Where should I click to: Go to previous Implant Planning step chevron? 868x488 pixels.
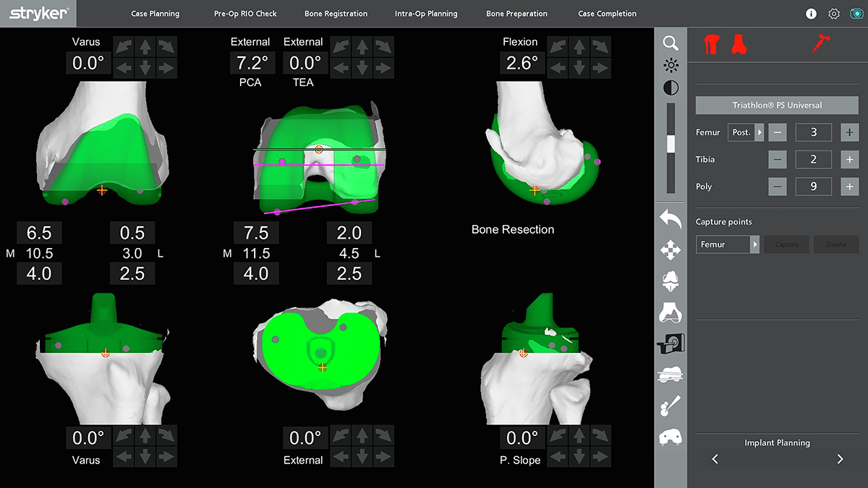pos(715,459)
